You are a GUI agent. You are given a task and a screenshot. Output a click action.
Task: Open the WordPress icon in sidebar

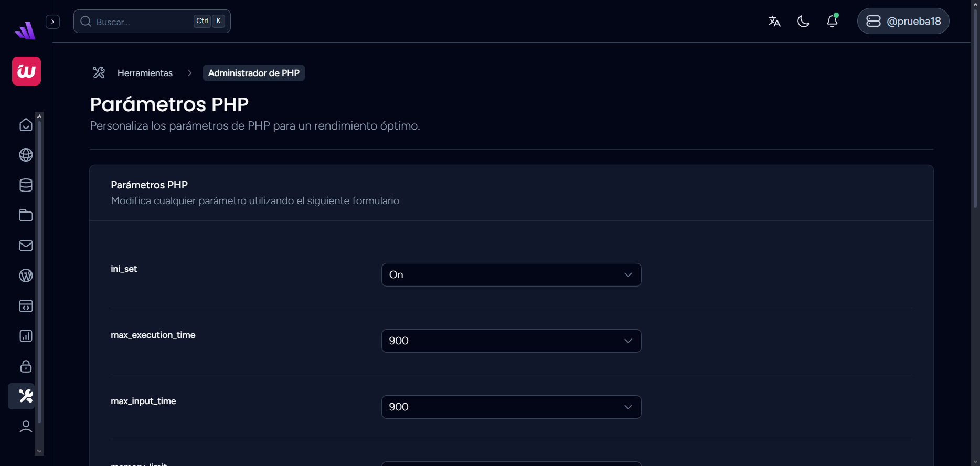click(x=26, y=276)
